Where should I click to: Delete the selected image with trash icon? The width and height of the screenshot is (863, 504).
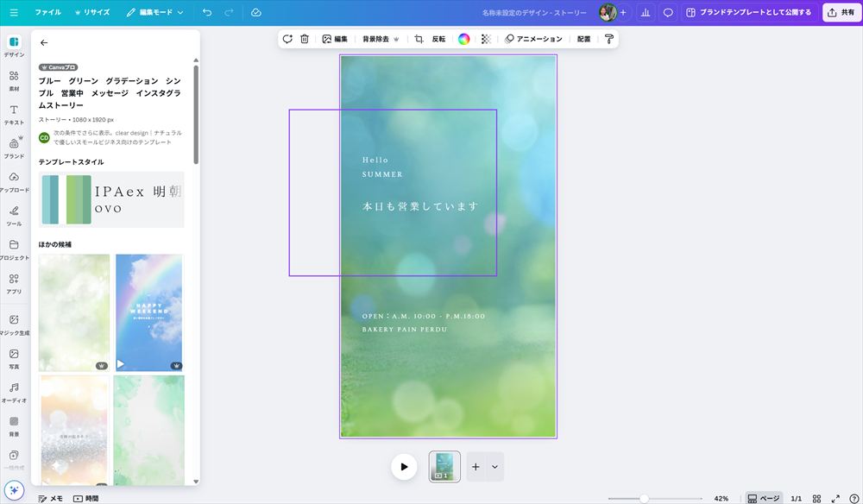305,39
